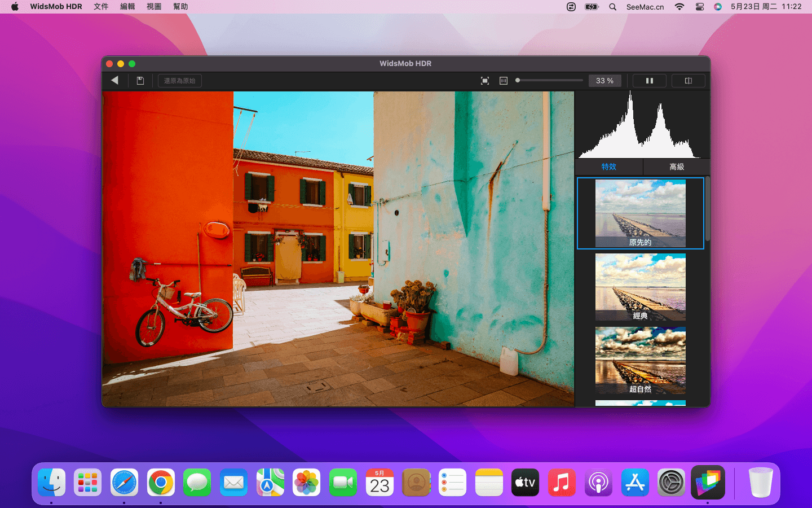812x508 pixels.
Task: Click the 33 % zoom field
Action: (x=604, y=81)
